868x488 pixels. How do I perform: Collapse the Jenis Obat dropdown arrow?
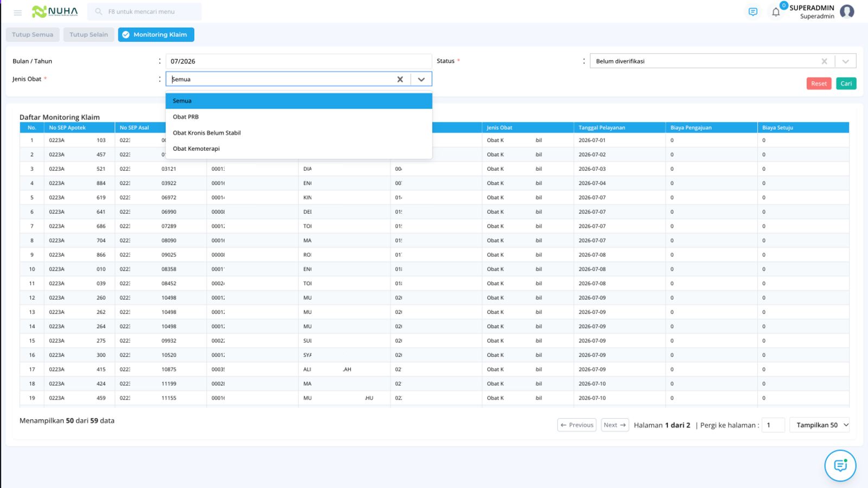point(421,79)
